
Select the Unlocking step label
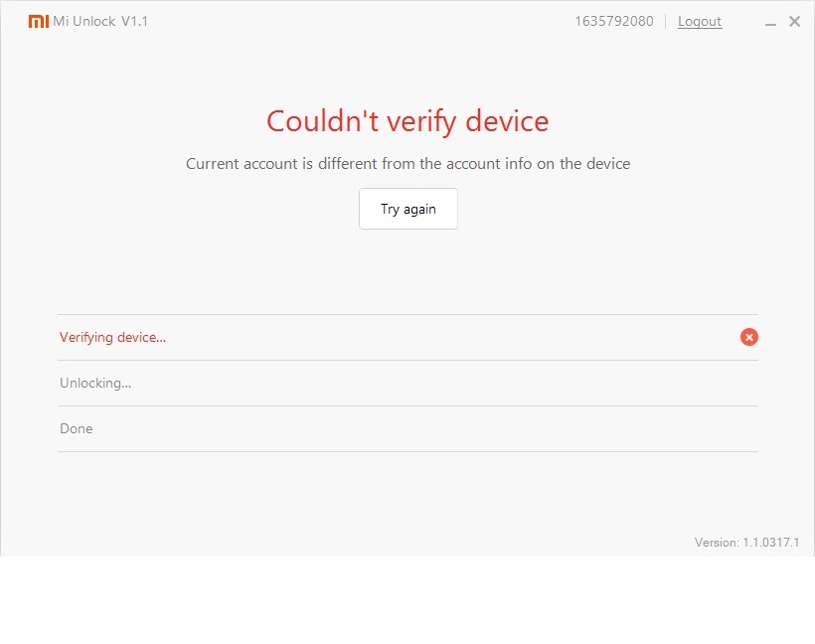pos(95,383)
